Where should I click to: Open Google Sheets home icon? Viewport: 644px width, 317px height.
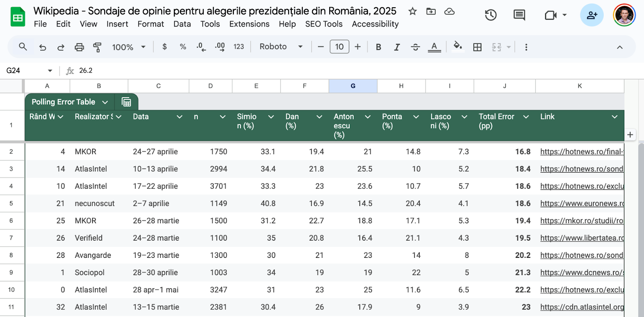[18, 17]
